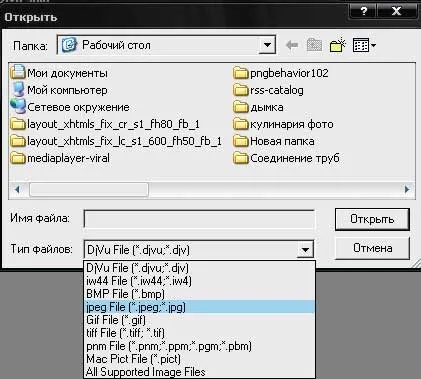Viewport: 421px width, 379px height.
Task: Choose jpeg File type option
Action: coord(199,307)
